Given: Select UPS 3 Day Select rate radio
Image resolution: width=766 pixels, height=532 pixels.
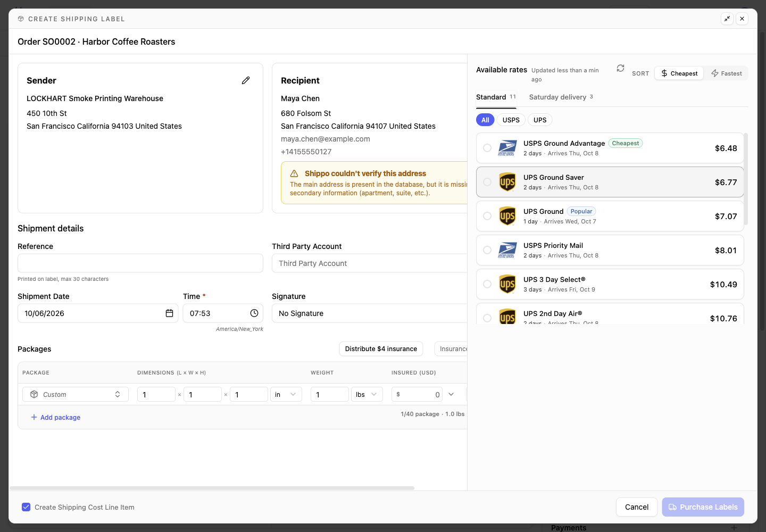Looking at the screenshot, I should (487, 284).
